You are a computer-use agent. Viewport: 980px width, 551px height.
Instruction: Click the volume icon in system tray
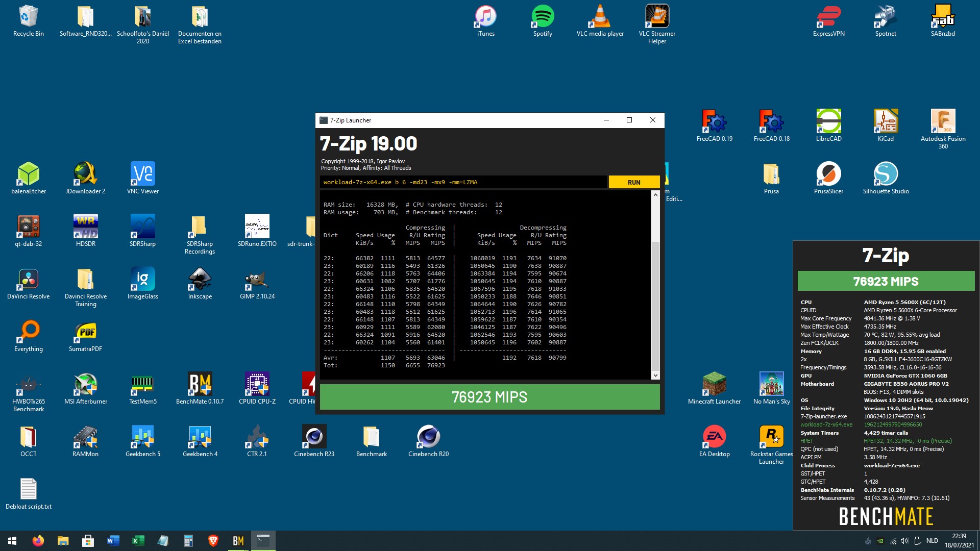coord(905,541)
